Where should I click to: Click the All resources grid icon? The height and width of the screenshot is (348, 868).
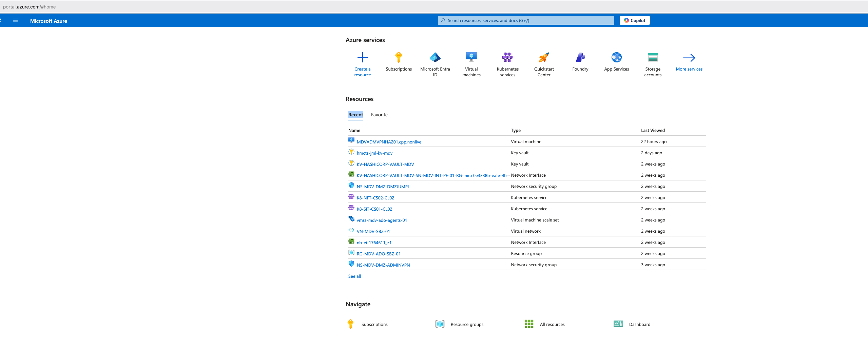529,324
